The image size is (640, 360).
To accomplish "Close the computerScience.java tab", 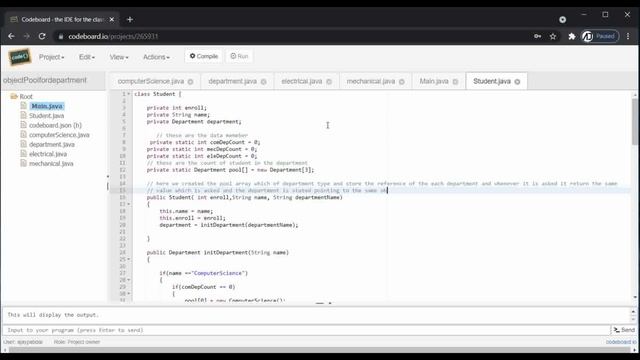I will 190,82.
